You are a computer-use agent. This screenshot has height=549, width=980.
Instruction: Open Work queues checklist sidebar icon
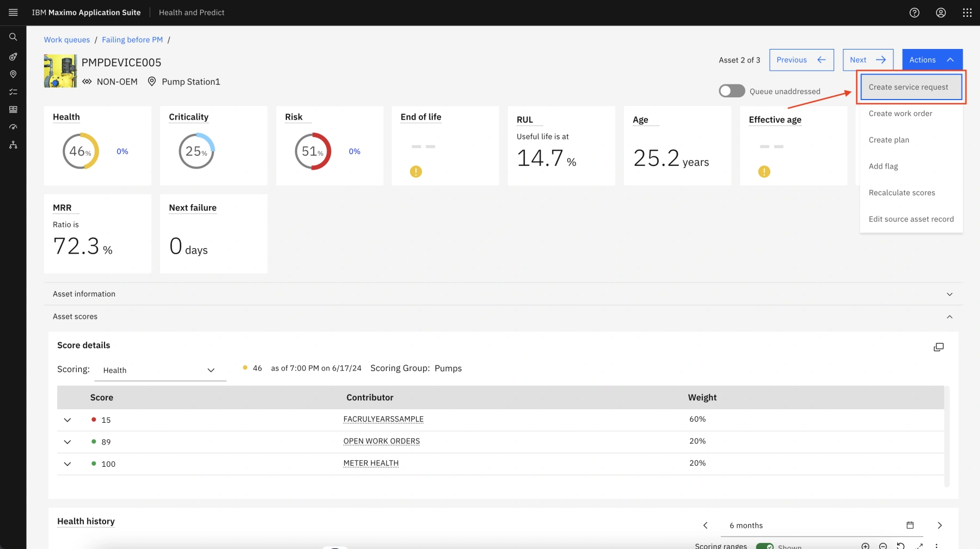coord(13,92)
